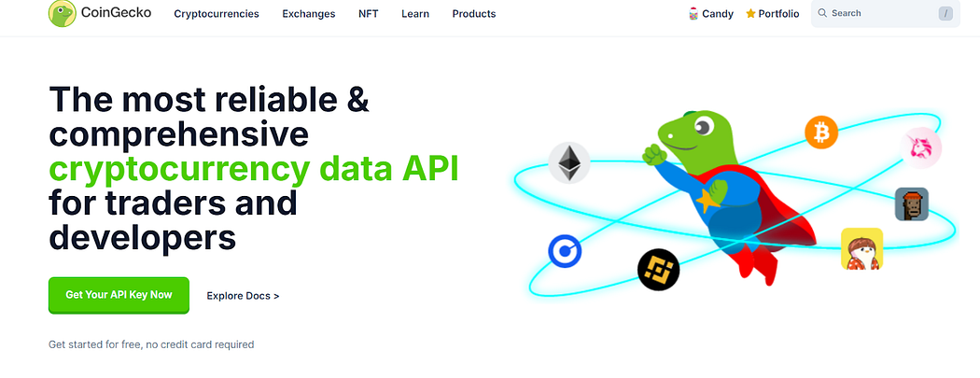Screen dimensions: 980x378
Task: Click the Portfolio star icon
Action: coord(750,14)
